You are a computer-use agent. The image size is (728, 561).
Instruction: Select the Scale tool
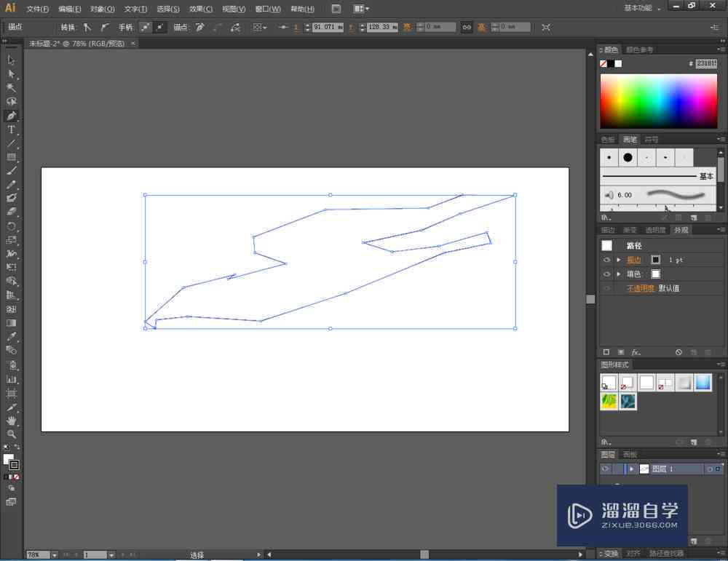pyautogui.click(x=11, y=240)
